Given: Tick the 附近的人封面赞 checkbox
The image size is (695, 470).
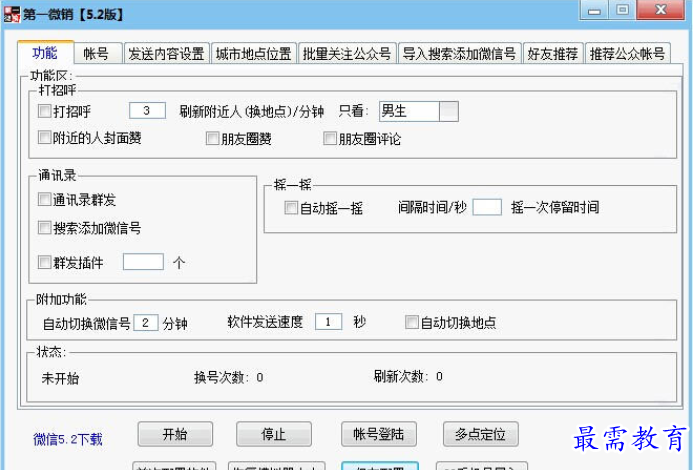Looking at the screenshot, I should pos(44,137).
